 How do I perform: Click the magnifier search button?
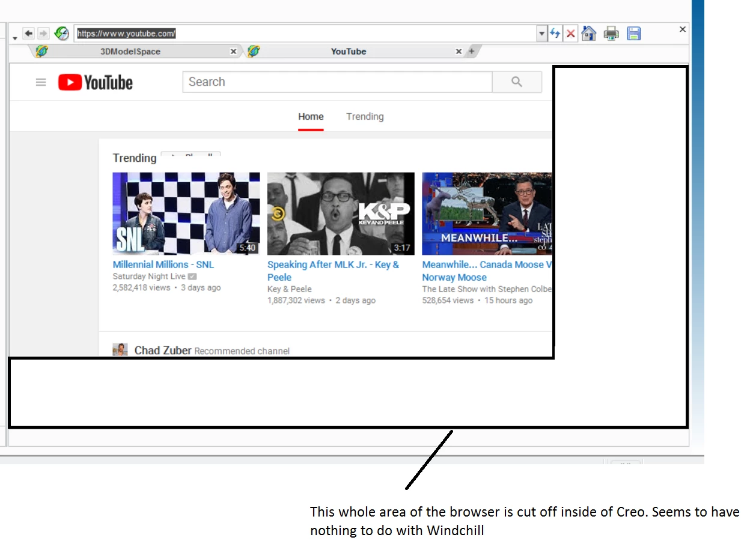pos(517,82)
